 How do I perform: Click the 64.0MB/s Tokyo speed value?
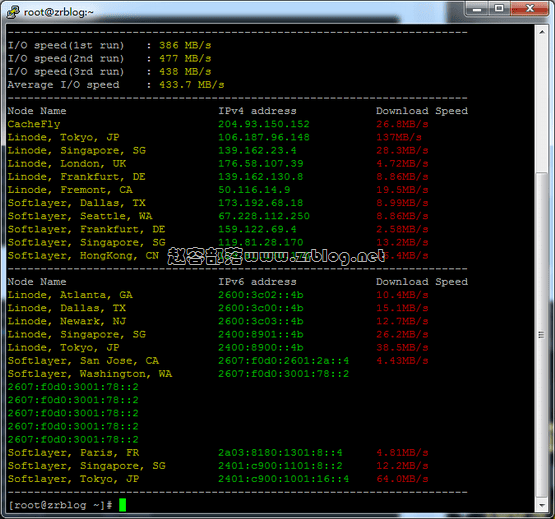[402, 479]
